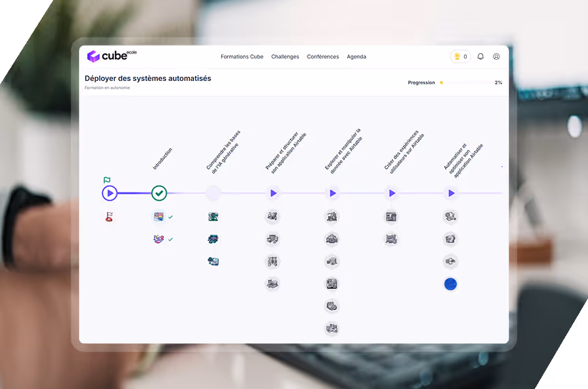This screenshot has height=389, width=588.
Task: Open first lesson under Automatiser et optimiser
Action: point(451,217)
